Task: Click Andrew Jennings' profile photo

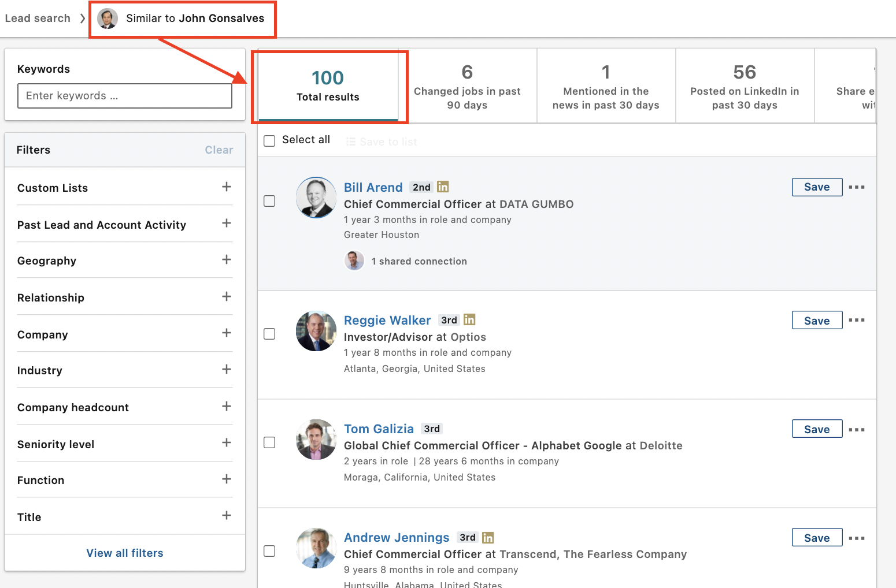Action: [x=316, y=548]
